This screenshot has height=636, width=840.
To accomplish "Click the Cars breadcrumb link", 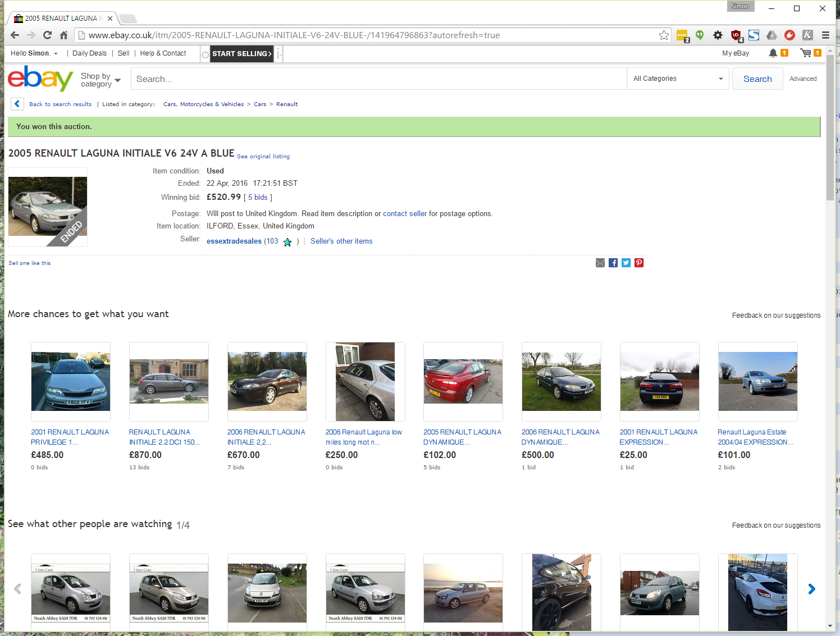I will click(x=260, y=104).
